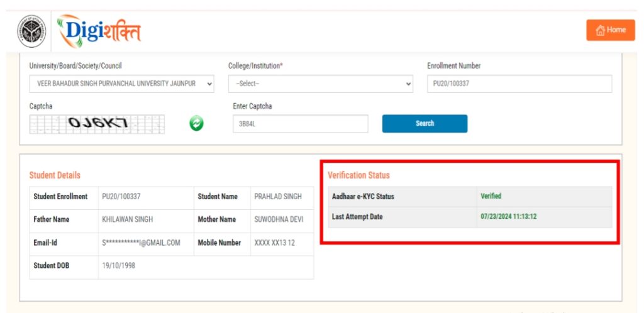Screen dimensions: 644x313
Task: Open the University/Board/Society/Council dropdown
Action: (122, 84)
